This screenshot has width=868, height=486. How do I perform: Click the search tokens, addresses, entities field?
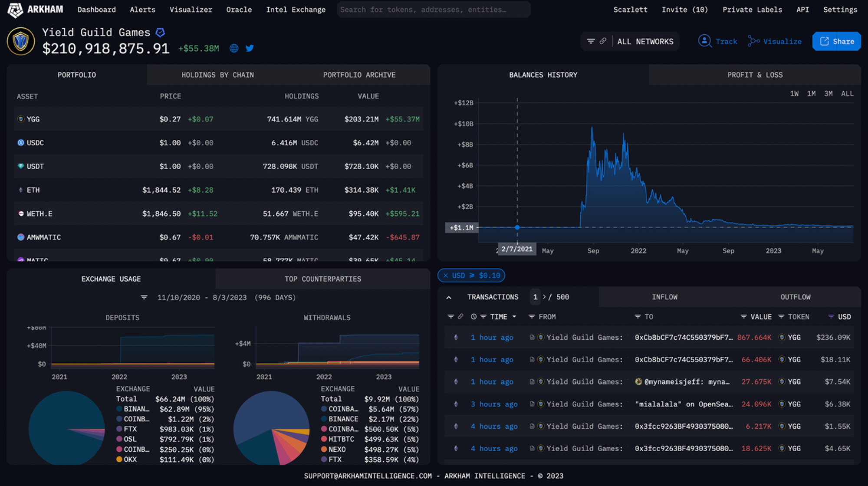pos(433,10)
